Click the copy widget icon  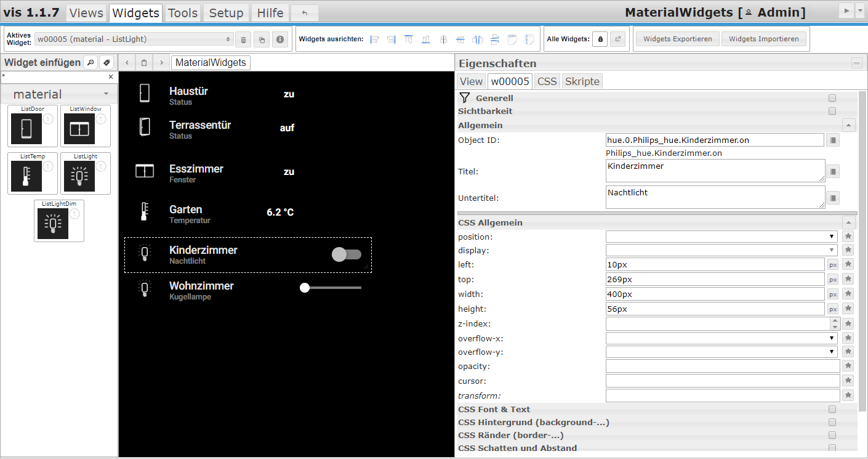[262, 39]
